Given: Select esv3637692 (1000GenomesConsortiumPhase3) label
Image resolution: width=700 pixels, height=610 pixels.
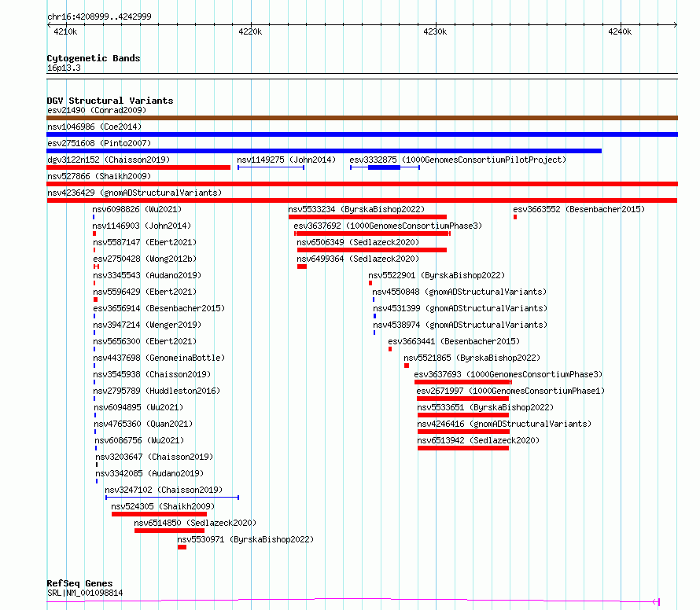Looking at the screenshot, I should [x=388, y=226].
